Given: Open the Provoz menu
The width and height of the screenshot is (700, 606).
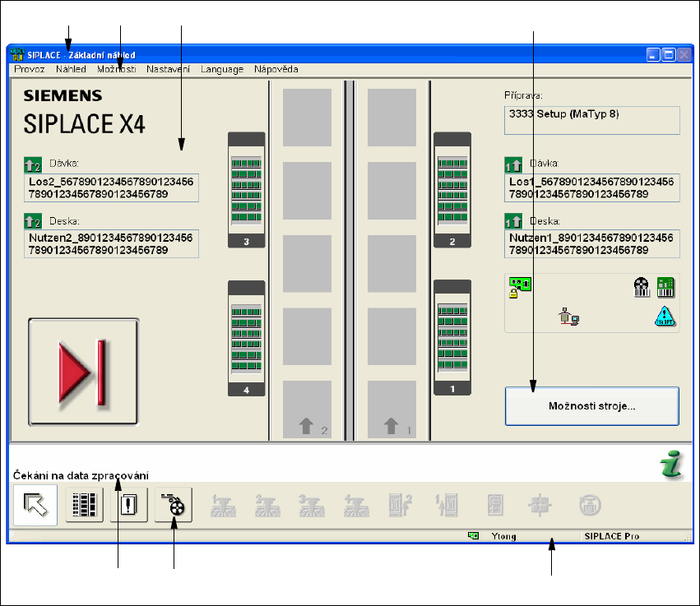Looking at the screenshot, I should pyautogui.click(x=30, y=69).
